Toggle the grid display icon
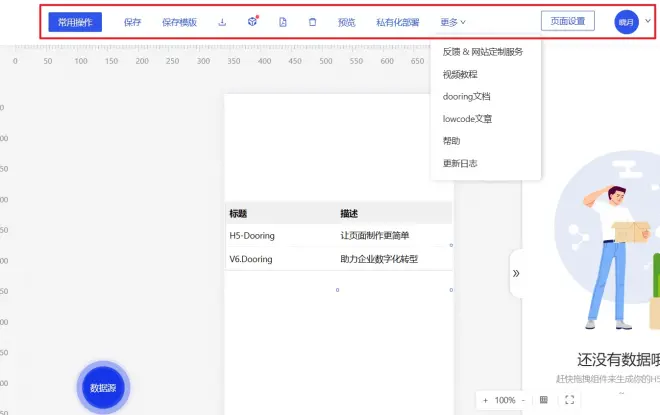This screenshot has height=415, width=660. (x=544, y=400)
